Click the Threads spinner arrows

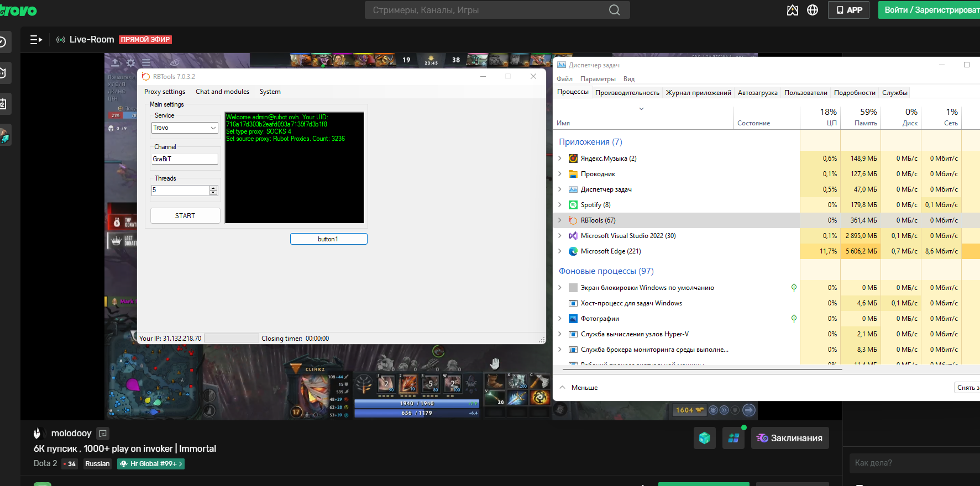(213, 191)
